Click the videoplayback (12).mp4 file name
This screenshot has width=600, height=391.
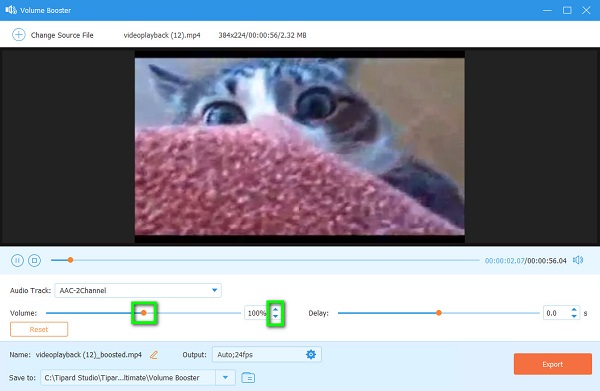[162, 35]
